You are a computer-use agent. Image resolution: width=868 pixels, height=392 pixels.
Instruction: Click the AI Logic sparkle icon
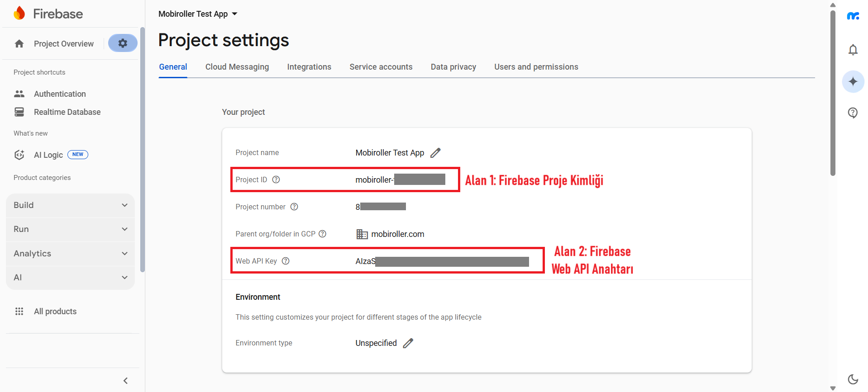click(19, 155)
